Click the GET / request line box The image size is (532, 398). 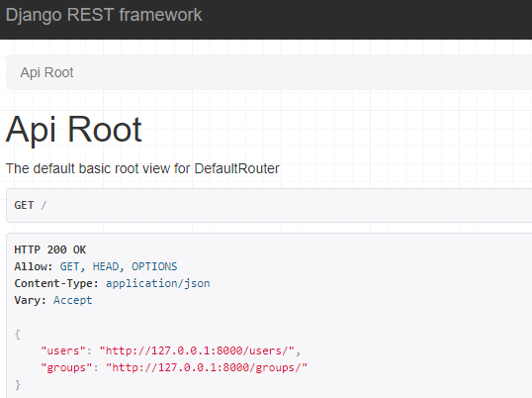pyautogui.click(x=269, y=206)
